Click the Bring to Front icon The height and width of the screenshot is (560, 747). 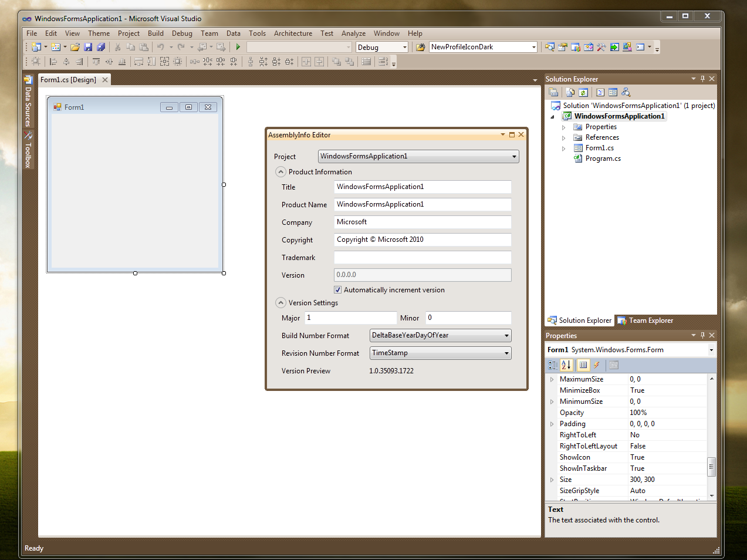tap(336, 61)
